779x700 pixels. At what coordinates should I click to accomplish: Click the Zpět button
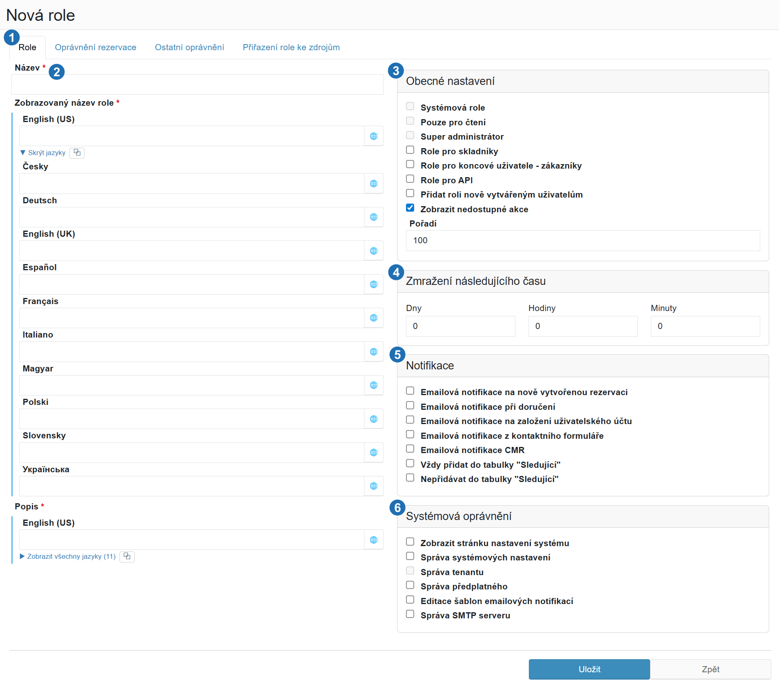click(x=710, y=669)
